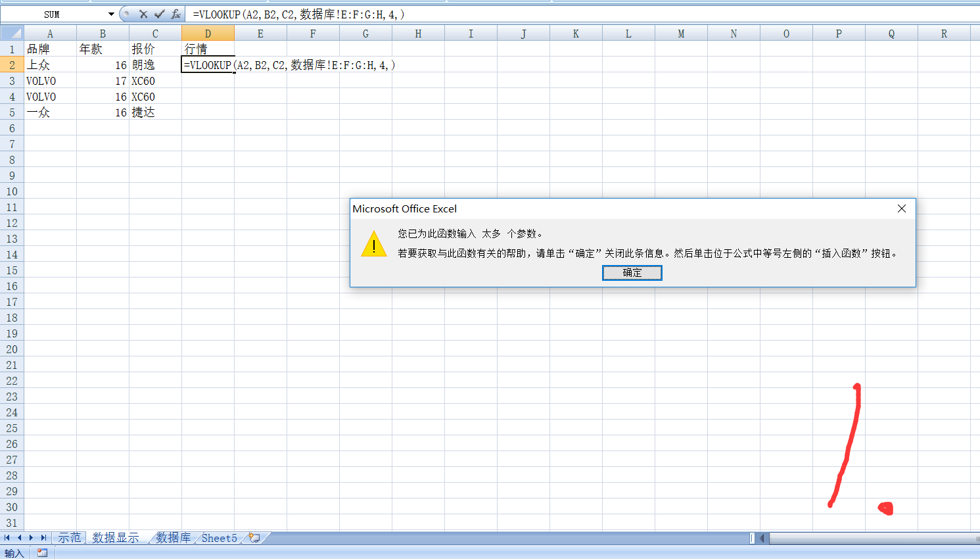Jump to last sheet with the rightmost navigation arrow

pos(42,537)
